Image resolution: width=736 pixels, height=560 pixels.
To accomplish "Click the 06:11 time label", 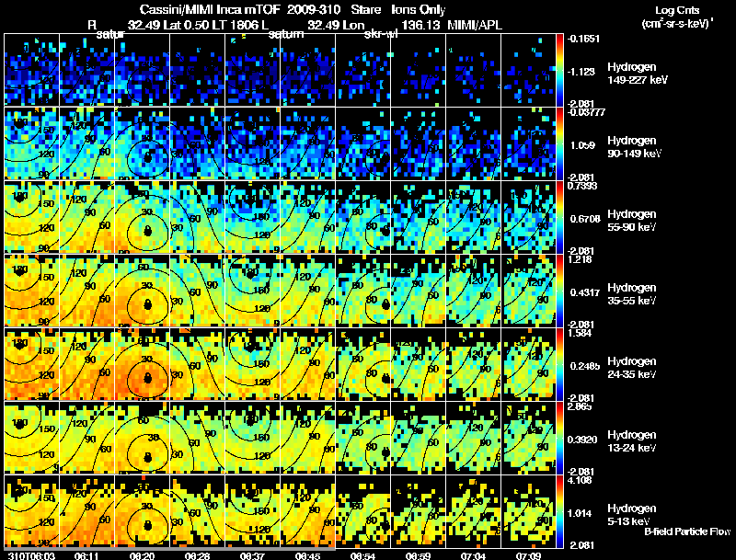I will point(86,555).
